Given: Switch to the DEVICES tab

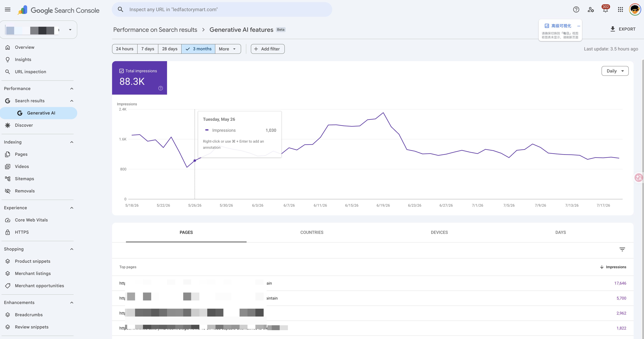Looking at the screenshot, I should click(x=439, y=232).
